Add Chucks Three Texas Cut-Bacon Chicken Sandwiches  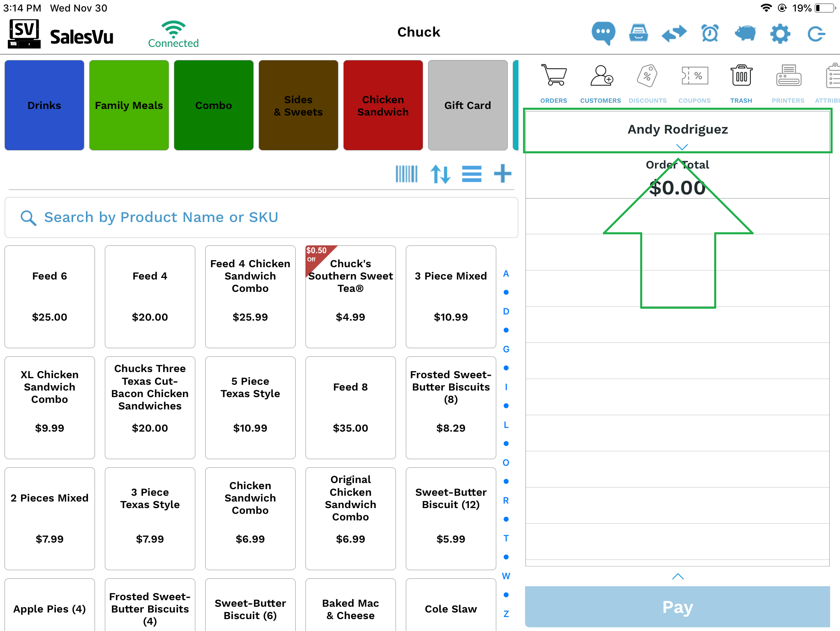150,408
